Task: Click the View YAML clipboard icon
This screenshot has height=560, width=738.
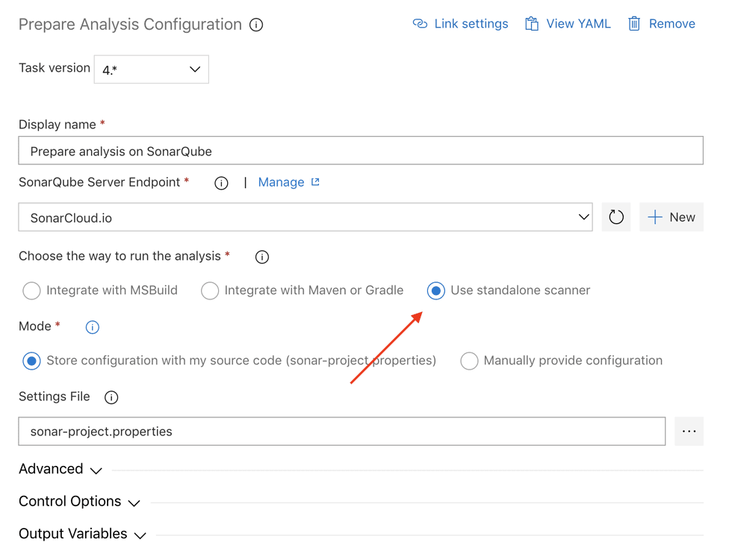Action: (x=531, y=24)
